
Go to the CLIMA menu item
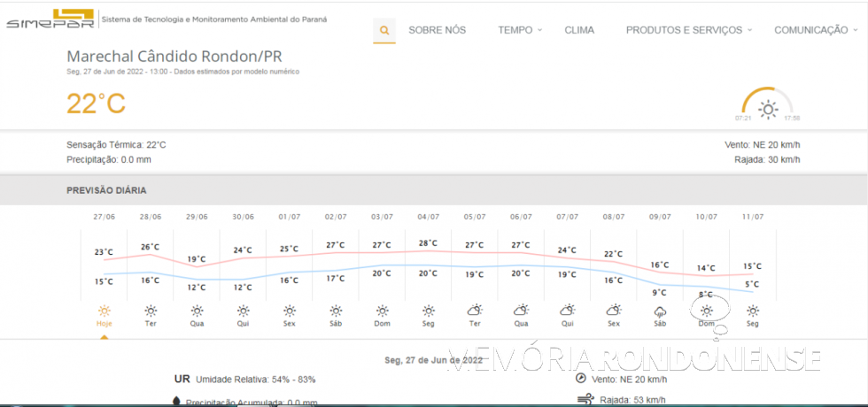(579, 30)
